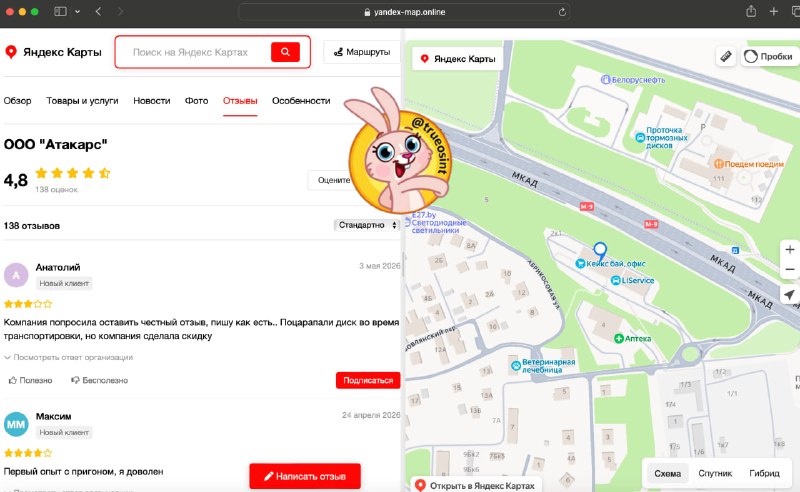The height and width of the screenshot is (492, 800).
Task: Select the Отзывы tab
Action: tap(240, 101)
